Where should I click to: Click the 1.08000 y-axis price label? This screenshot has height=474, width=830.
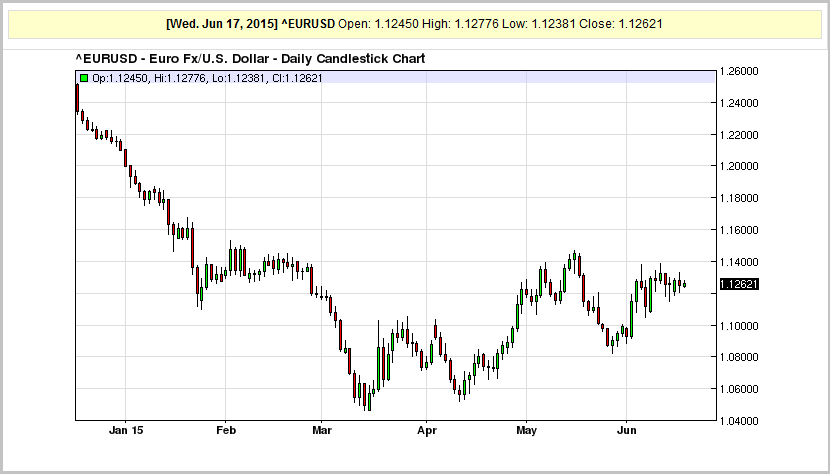739,357
